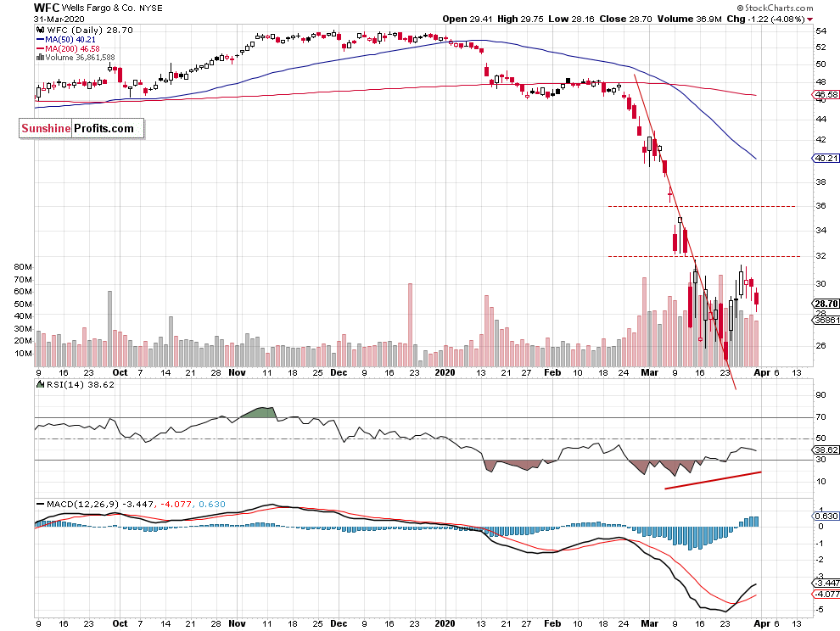This screenshot has width=840, height=631.
Task: Click the 50M volume axis label
Action: [23, 304]
